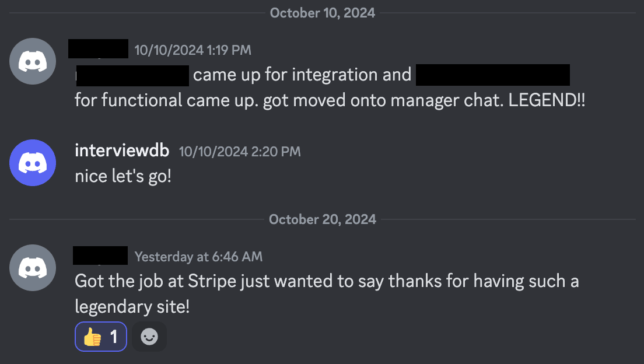Screen dimensions: 644x364
Task: Toggle the thumbs-up reaction
Action: (101, 337)
